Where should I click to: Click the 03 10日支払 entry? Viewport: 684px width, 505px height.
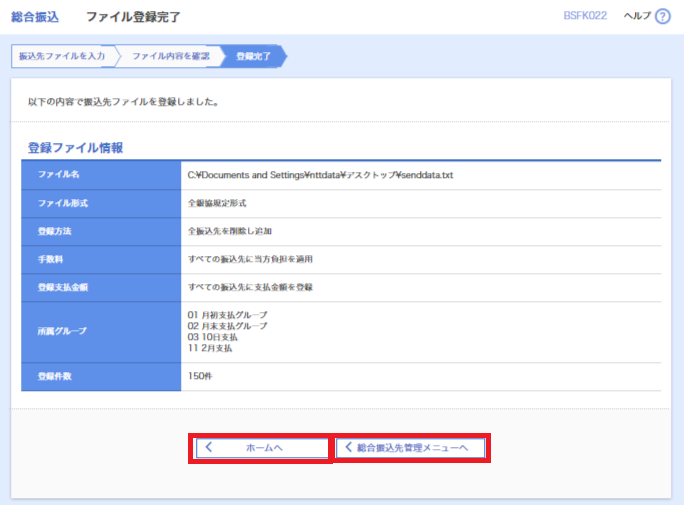pyautogui.click(x=212, y=337)
